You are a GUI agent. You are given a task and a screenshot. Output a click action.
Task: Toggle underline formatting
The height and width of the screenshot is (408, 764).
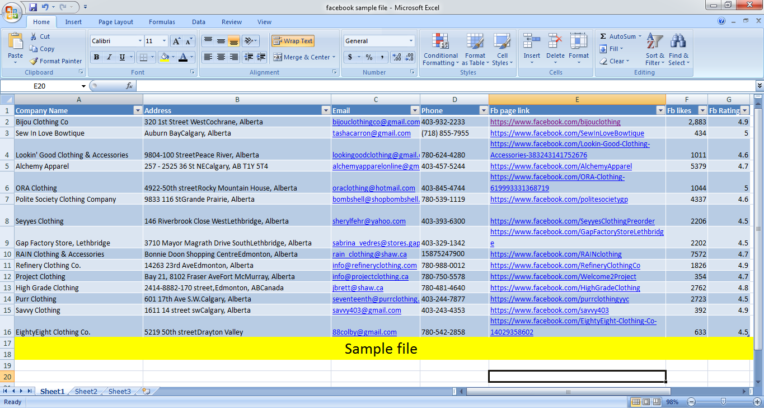pyautogui.click(x=122, y=58)
